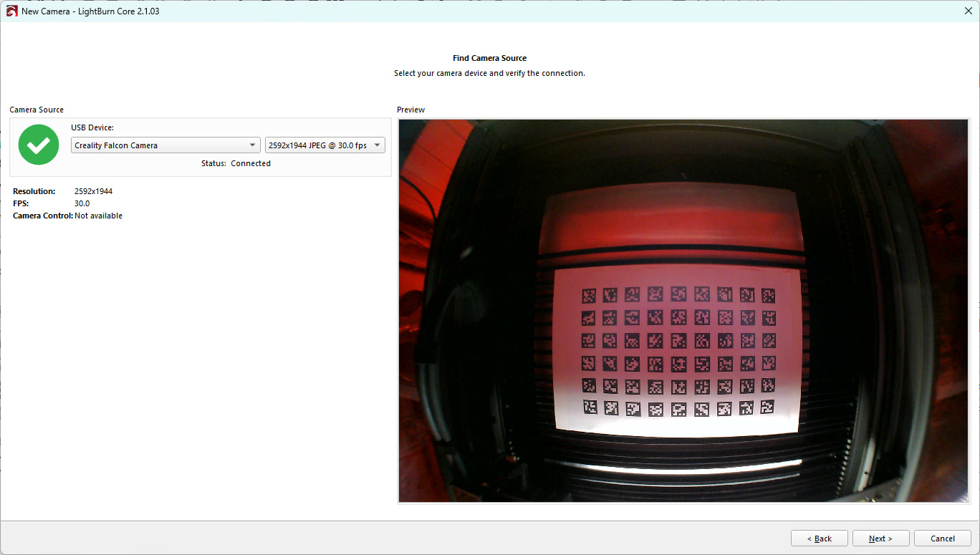The height and width of the screenshot is (555, 980).
Task: Click the "Resolution:" label
Action: pyautogui.click(x=34, y=191)
